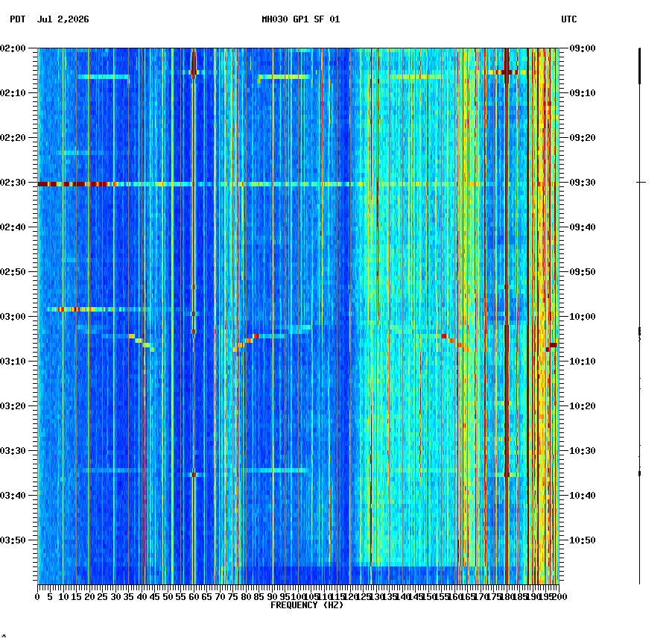The width and height of the screenshot is (672, 644).
Task: Click the '09:50' UTC time label
Action: coord(583,272)
